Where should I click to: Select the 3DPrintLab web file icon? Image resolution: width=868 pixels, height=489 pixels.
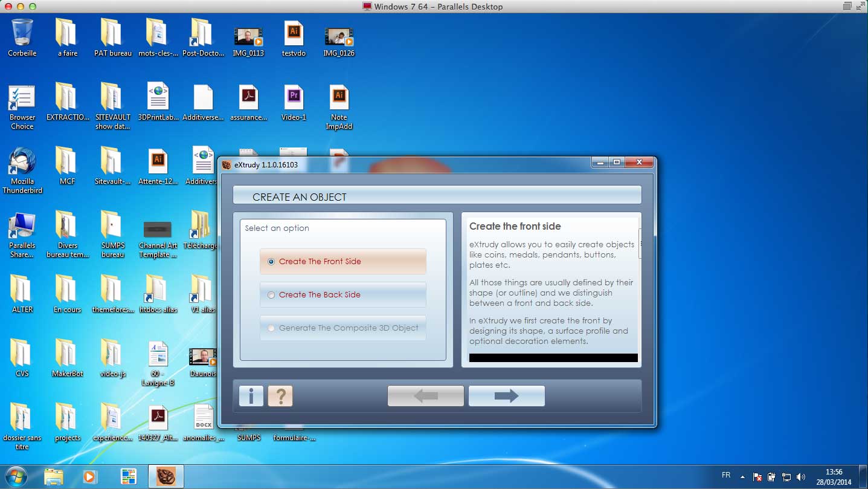158,103
